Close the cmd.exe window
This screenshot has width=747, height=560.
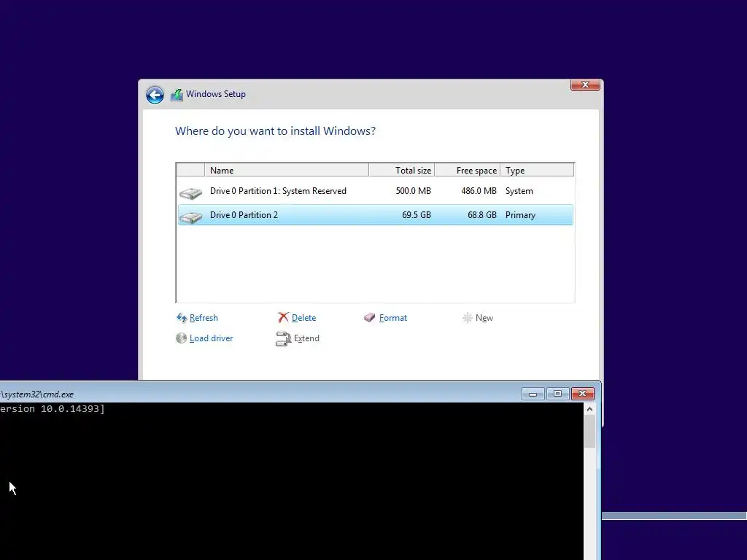click(x=582, y=394)
